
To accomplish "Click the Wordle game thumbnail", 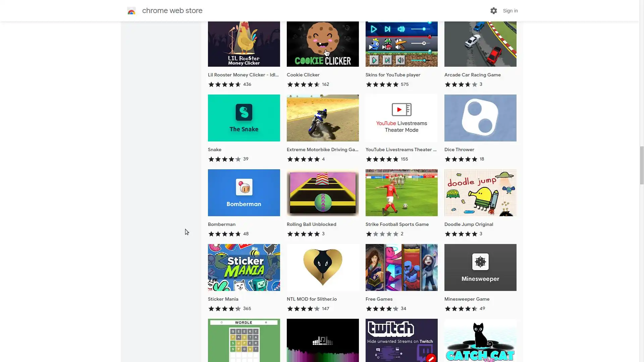I will tap(244, 340).
